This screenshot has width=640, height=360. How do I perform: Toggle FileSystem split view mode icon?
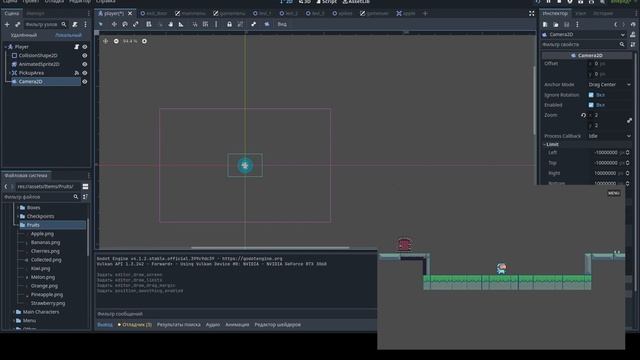tap(85, 187)
